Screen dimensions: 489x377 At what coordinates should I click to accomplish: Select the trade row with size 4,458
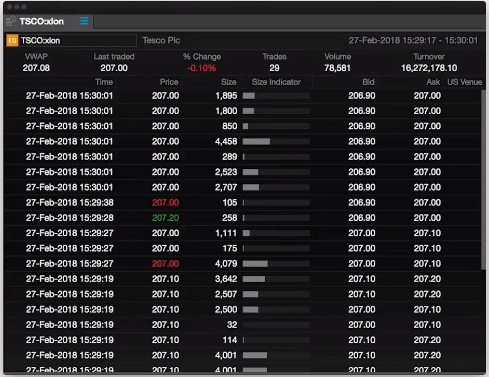click(242, 142)
